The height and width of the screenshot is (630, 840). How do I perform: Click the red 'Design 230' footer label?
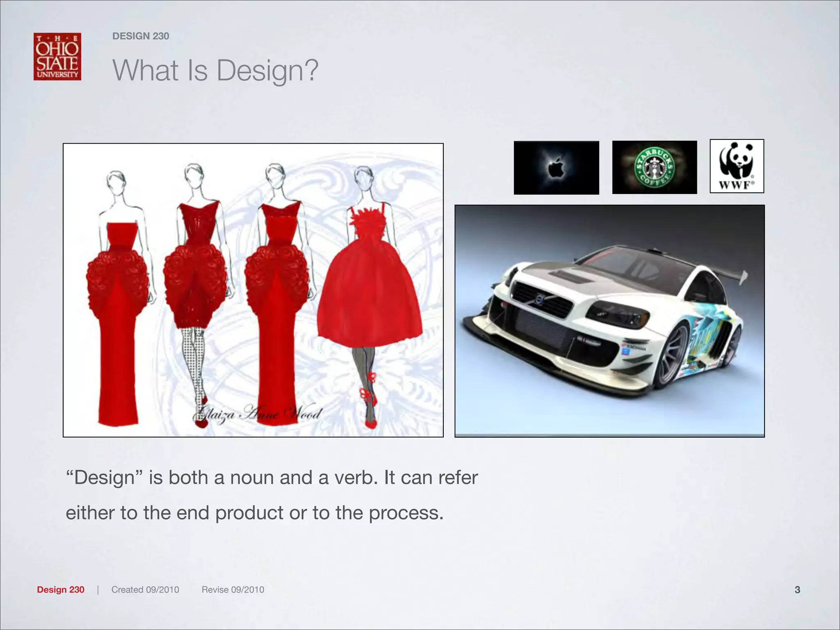61,589
